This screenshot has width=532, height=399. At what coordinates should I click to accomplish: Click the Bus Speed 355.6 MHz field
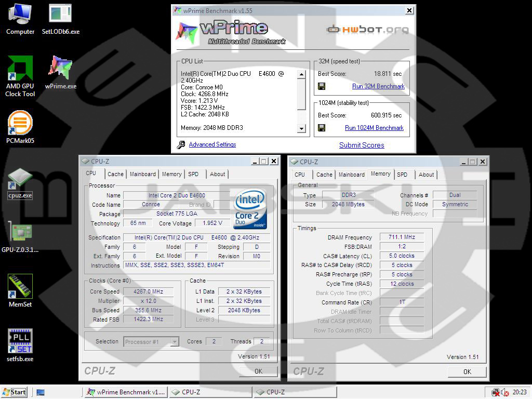coord(148,310)
